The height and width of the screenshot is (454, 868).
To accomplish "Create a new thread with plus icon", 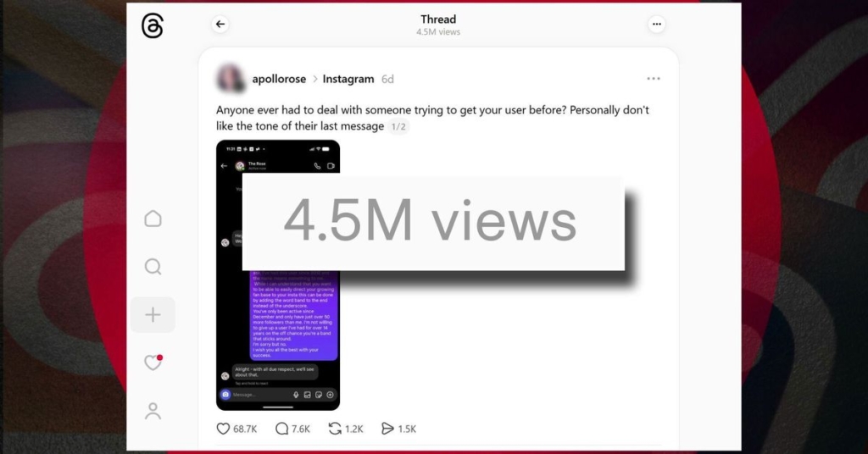I will point(153,314).
